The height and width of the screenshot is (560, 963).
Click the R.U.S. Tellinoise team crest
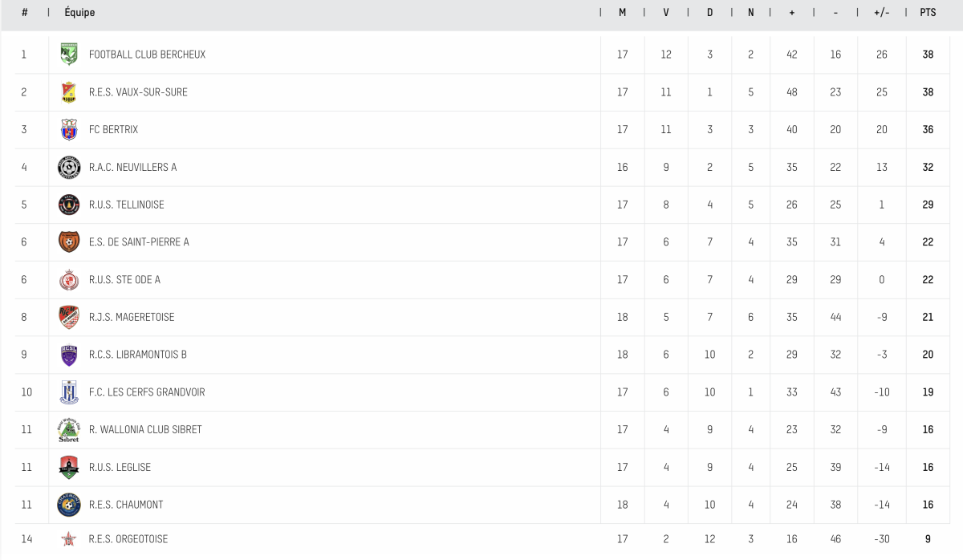tap(69, 205)
